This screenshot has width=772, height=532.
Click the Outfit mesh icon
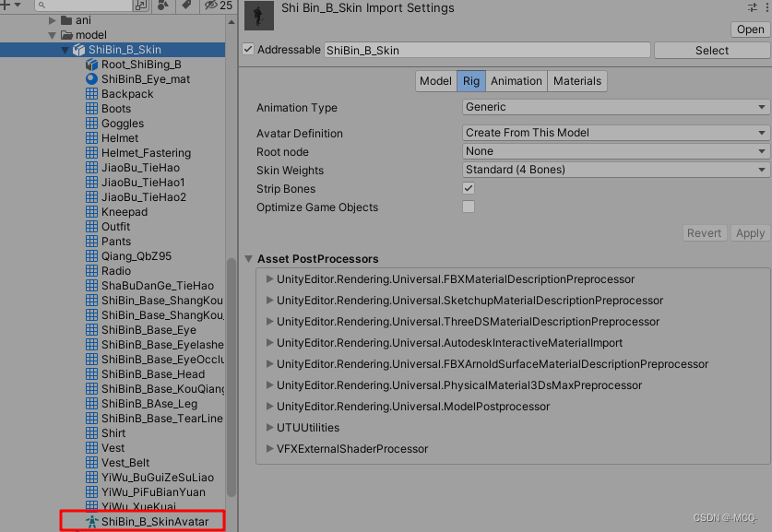click(91, 227)
